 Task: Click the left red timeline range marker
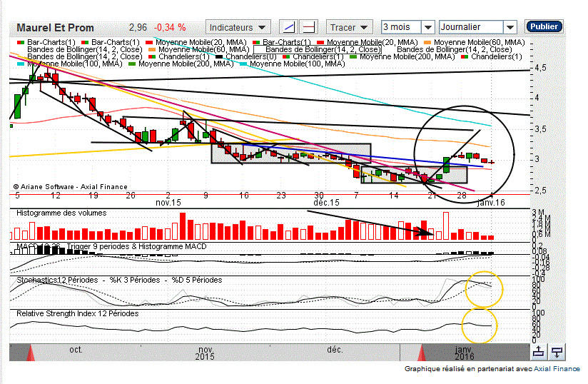click(31, 353)
